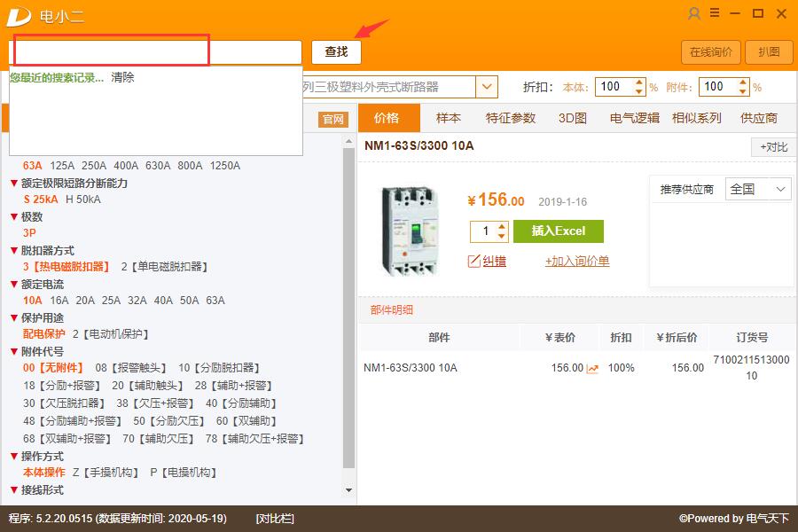This screenshot has height=532, width=798.
Task: Open the hamburger menu icon
Action: pyautogui.click(x=716, y=15)
